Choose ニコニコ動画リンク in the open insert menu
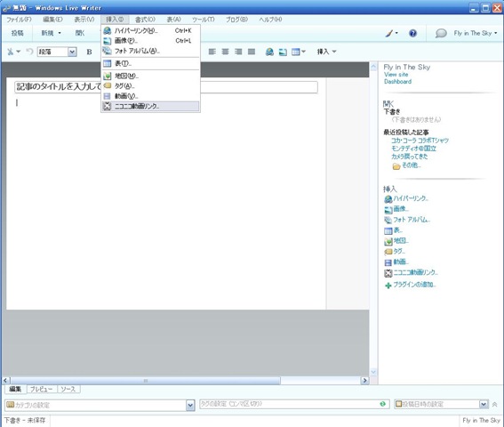Viewport: 504px width, 427px height. (150, 106)
